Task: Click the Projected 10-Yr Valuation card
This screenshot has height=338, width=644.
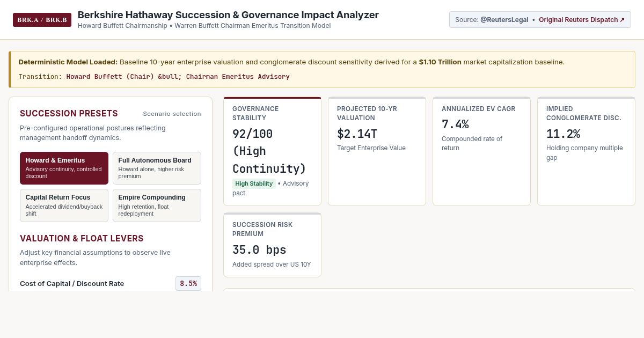Action: (377, 151)
